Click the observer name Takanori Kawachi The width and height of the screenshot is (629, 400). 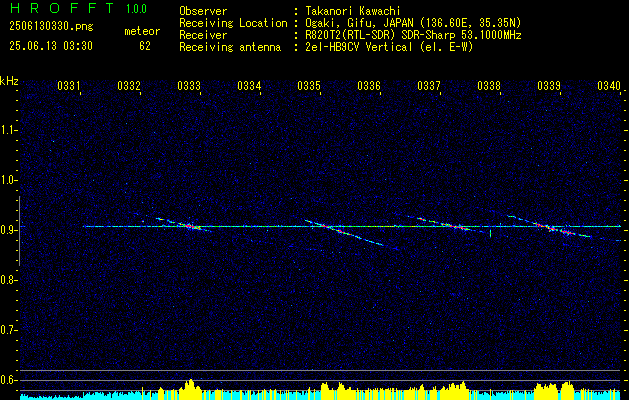[x=353, y=11]
